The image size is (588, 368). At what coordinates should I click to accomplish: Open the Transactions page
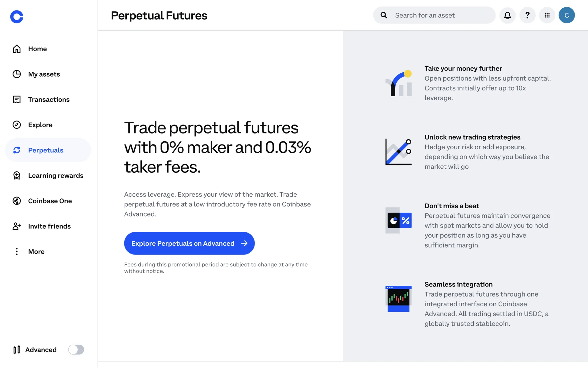pos(49,100)
